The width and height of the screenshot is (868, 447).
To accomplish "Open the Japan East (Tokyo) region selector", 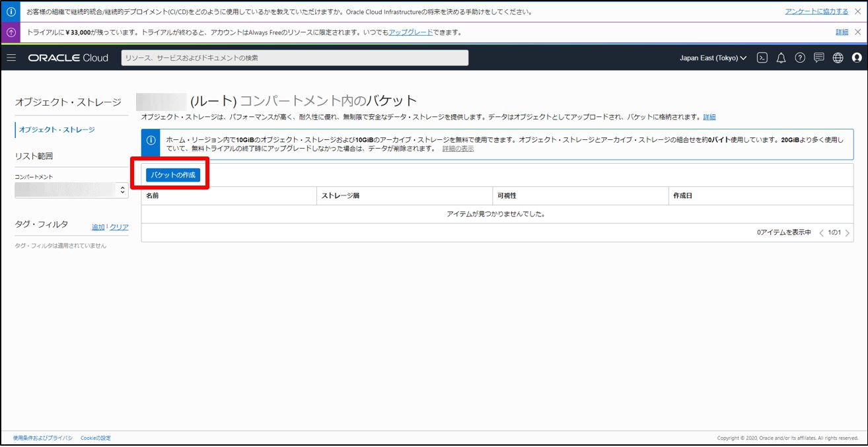I will click(x=713, y=57).
